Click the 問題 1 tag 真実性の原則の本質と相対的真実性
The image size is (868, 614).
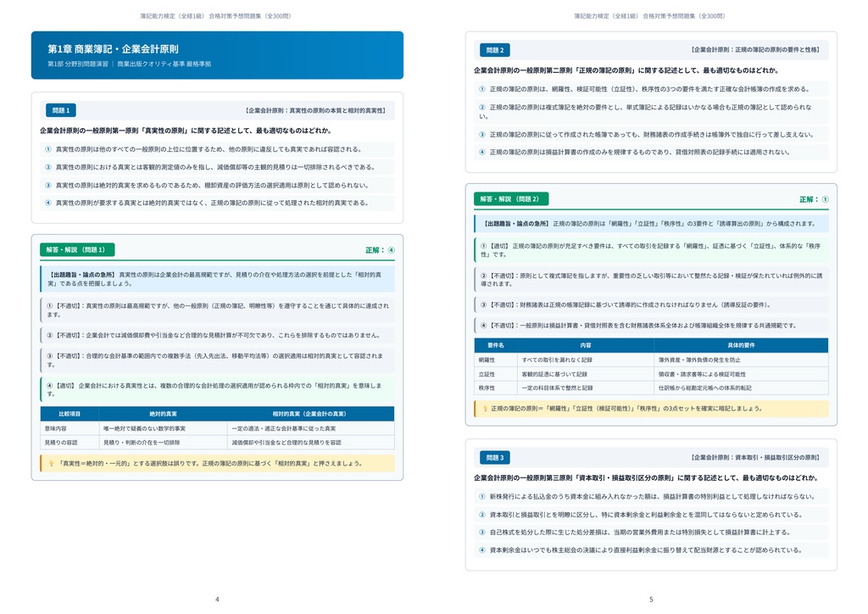click(315, 111)
